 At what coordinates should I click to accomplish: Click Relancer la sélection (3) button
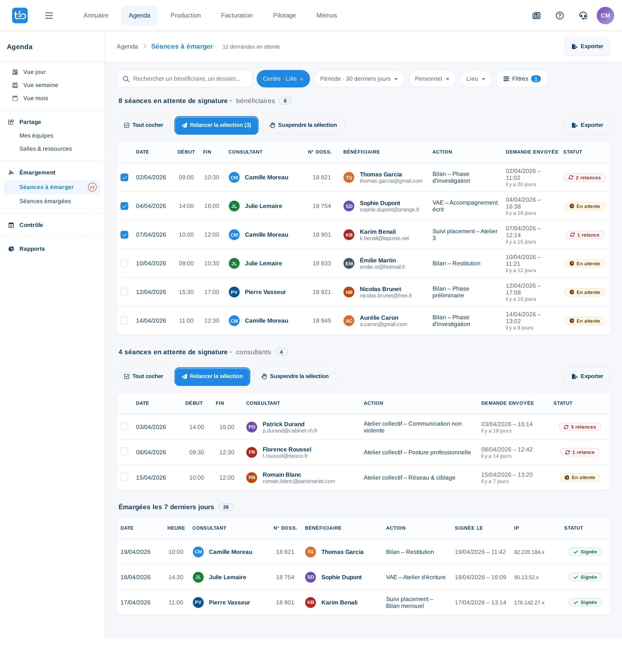(216, 125)
